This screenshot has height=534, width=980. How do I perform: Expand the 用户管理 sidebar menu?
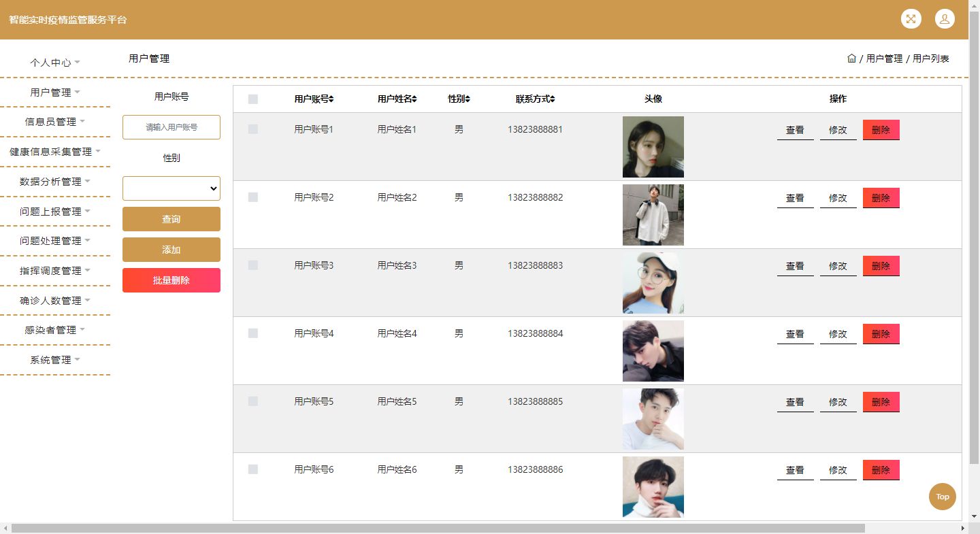point(55,93)
